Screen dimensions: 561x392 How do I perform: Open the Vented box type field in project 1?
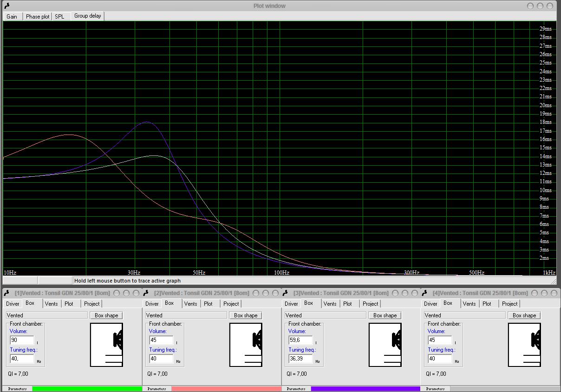click(x=46, y=315)
